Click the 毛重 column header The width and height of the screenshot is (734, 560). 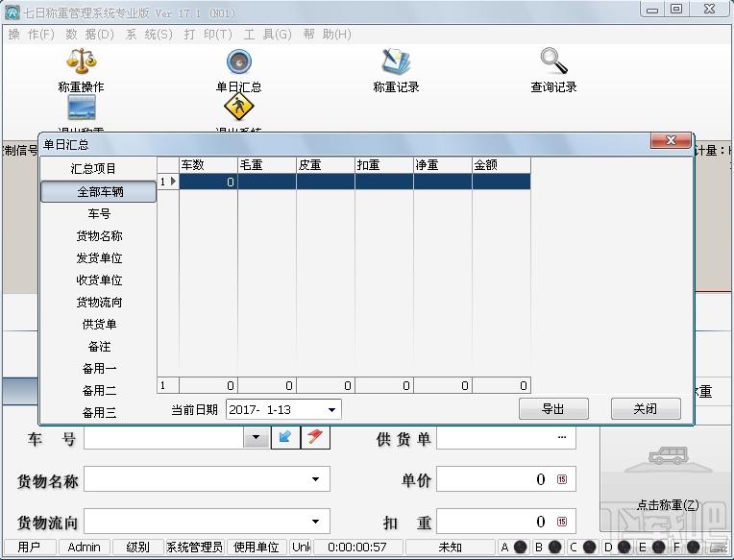(267, 165)
